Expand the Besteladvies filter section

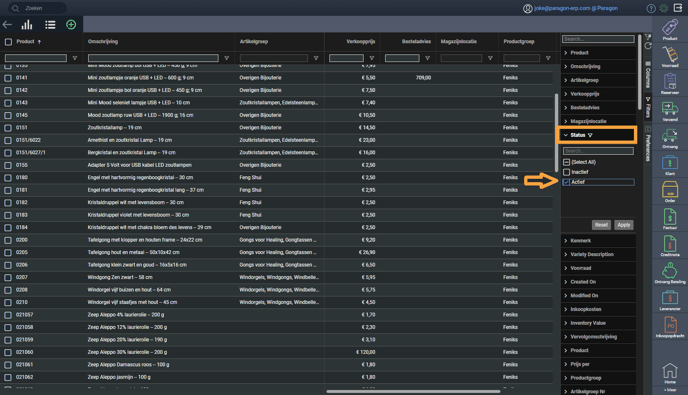(566, 108)
